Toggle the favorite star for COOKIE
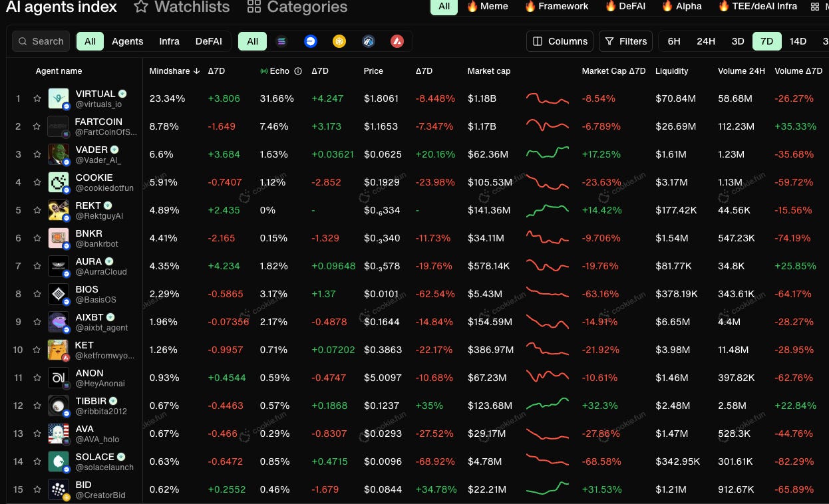The width and height of the screenshot is (829, 504). tap(37, 182)
